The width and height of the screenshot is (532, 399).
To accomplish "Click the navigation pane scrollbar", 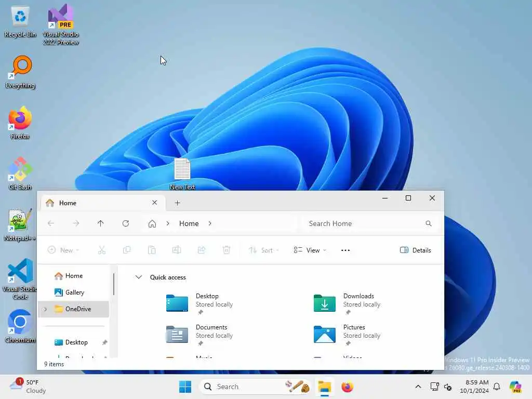I will point(114,284).
